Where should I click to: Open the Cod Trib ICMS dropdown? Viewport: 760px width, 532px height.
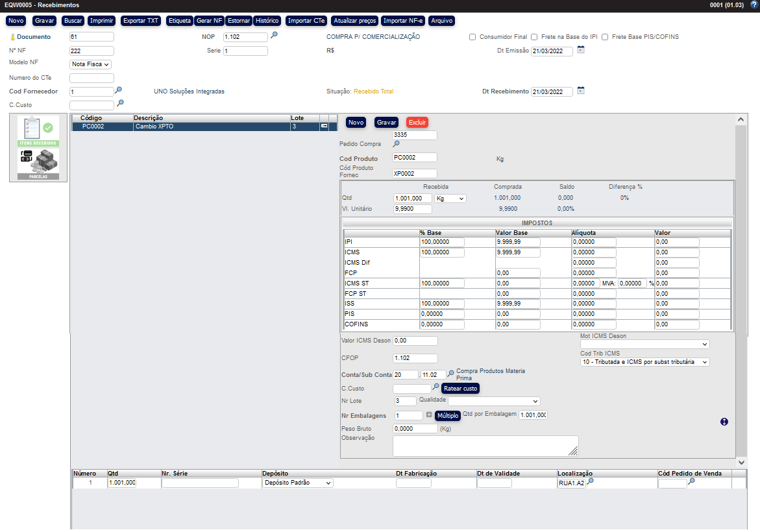644,362
